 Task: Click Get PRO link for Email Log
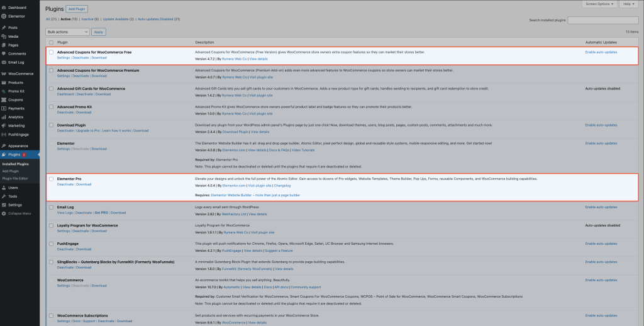pyautogui.click(x=101, y=213)
